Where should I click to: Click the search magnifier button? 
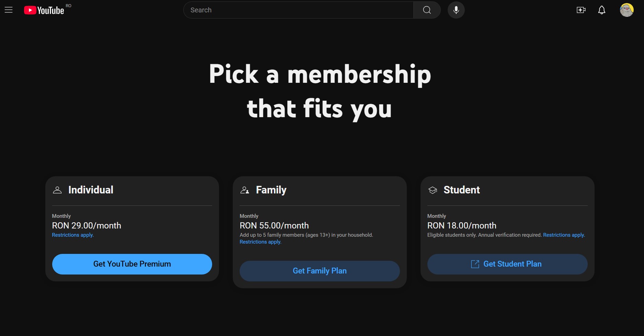click(x=427, y=10)
